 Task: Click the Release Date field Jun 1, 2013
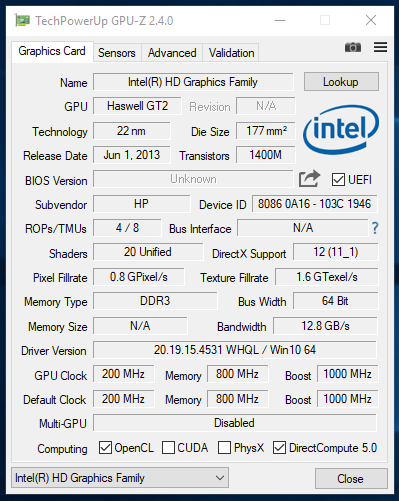click(132, 155)
